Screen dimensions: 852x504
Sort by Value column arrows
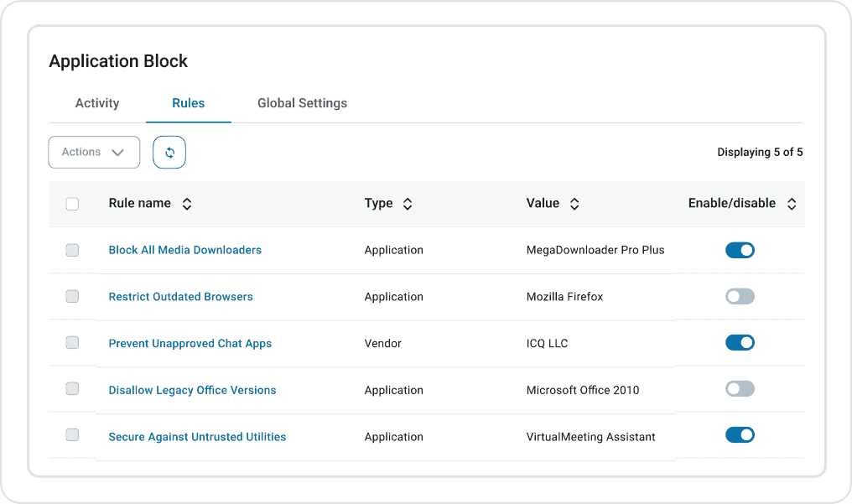574,204
